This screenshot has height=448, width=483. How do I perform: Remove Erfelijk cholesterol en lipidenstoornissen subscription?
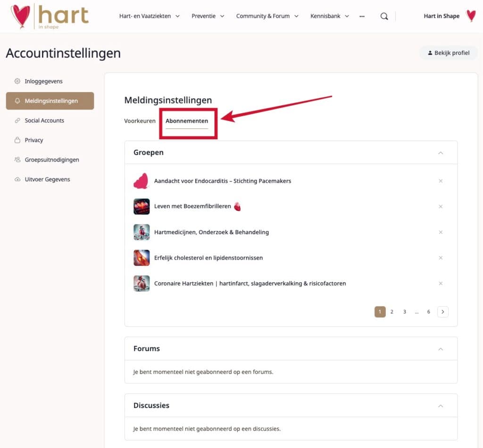point(441,258)
